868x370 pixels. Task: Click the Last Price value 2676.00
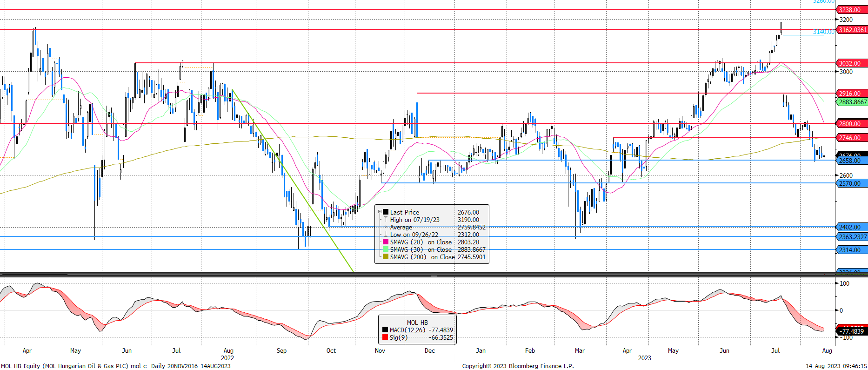(x=468, y=212)
